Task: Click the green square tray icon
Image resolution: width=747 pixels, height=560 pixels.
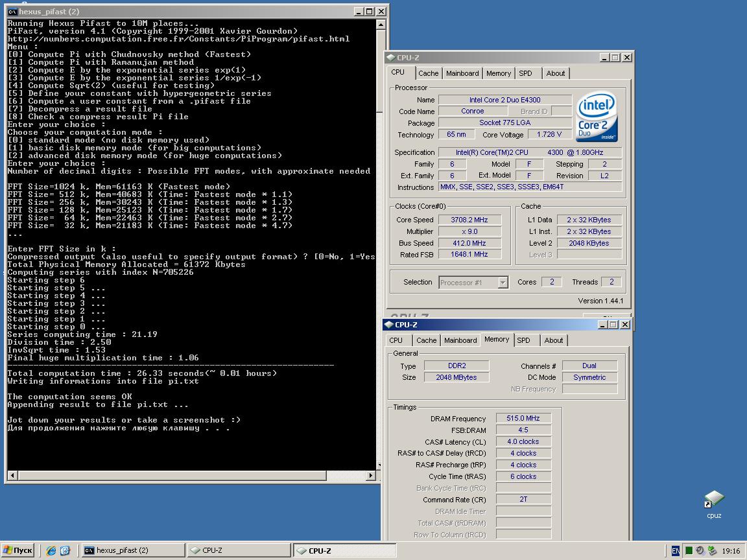Action: pos(689,551)
